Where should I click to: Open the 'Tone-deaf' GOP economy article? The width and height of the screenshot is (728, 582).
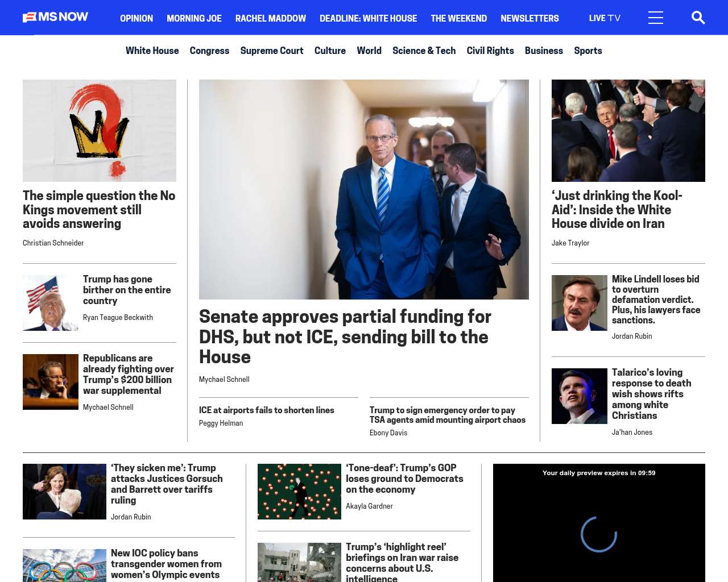tap(404, 479)
